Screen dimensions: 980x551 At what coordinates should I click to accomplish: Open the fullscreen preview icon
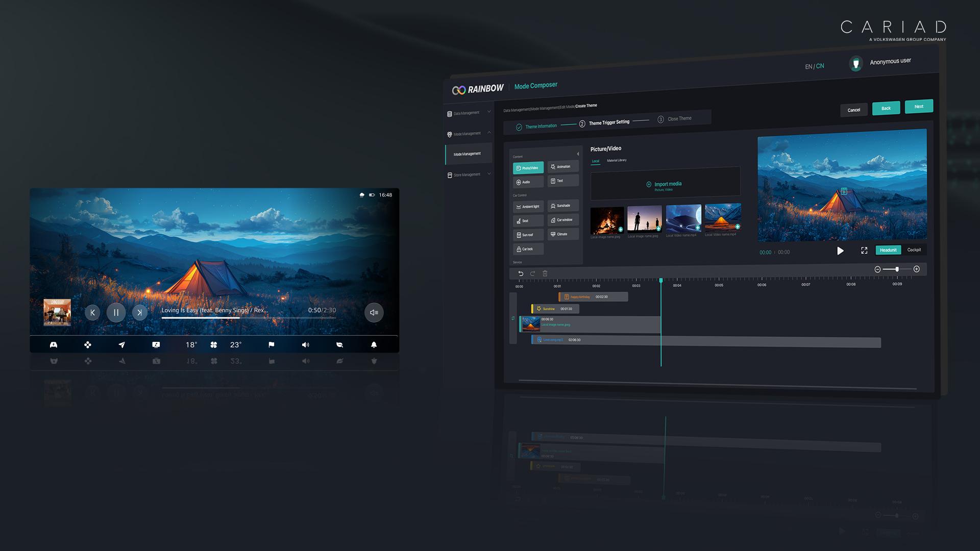[x=864, y=251]
